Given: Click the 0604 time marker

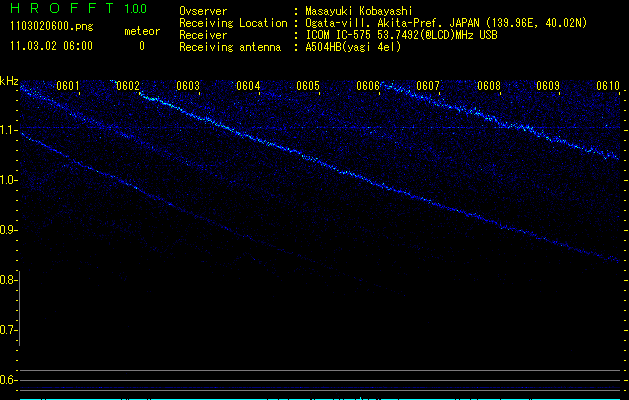Looking at the screenshot, I should (x=248, y=86).
